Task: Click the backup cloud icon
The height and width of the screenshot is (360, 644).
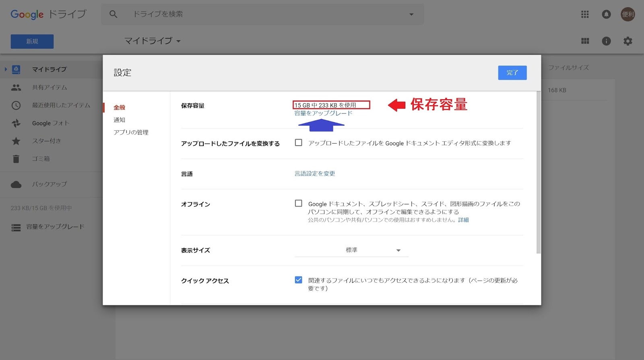Action: (x=16, y=184)
